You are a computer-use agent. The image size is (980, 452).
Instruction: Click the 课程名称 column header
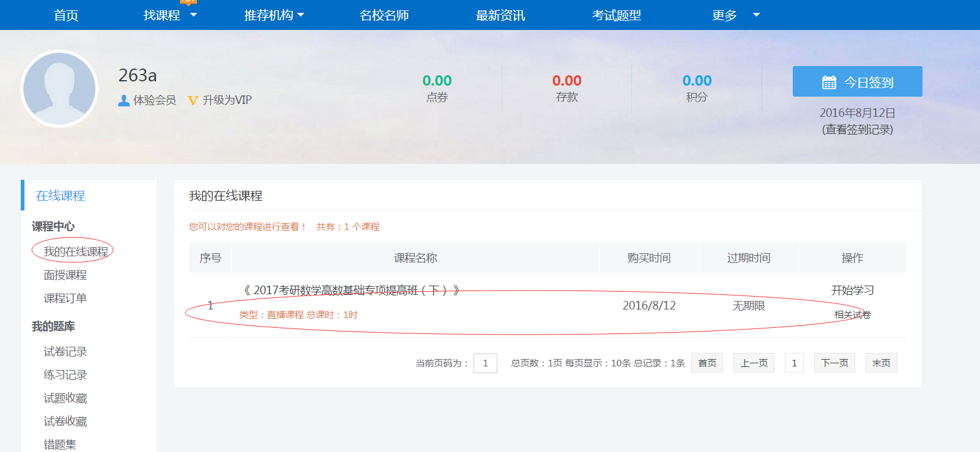pos(415,258)
